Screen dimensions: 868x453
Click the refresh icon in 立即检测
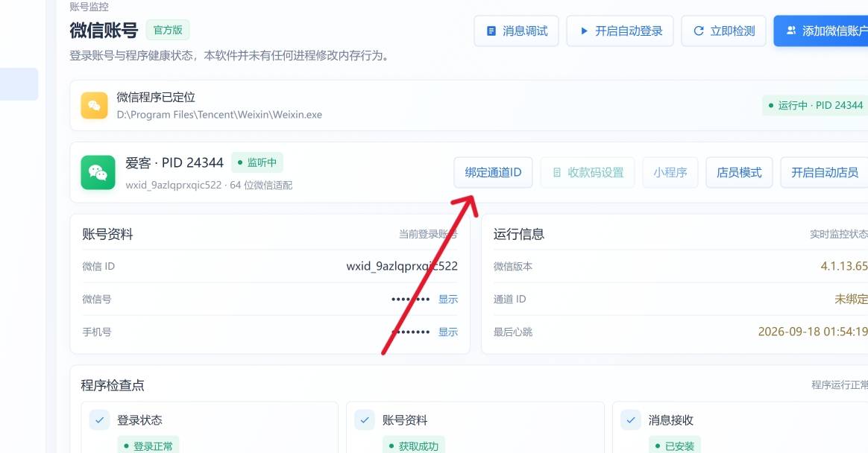pos(699,31)
